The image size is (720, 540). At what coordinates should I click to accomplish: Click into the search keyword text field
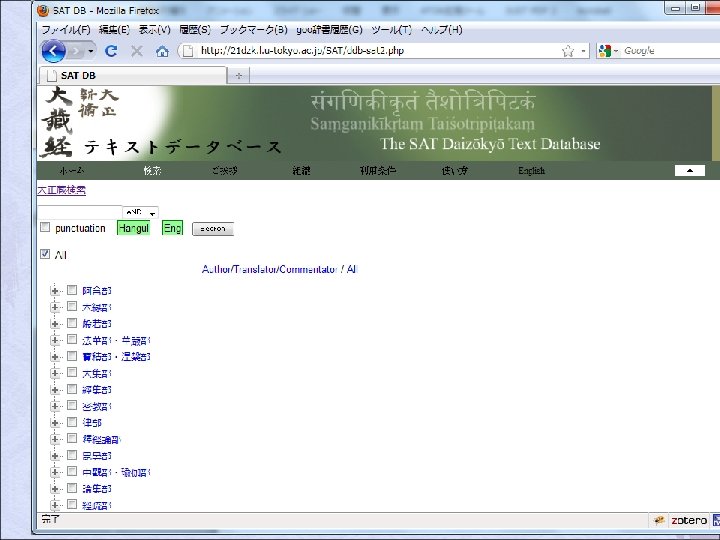point(79,212)
